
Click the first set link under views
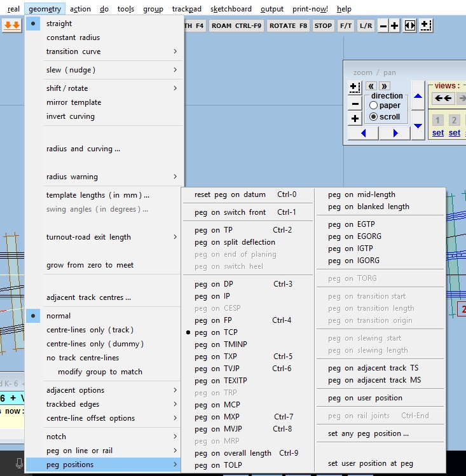click(x=438, y=133)
